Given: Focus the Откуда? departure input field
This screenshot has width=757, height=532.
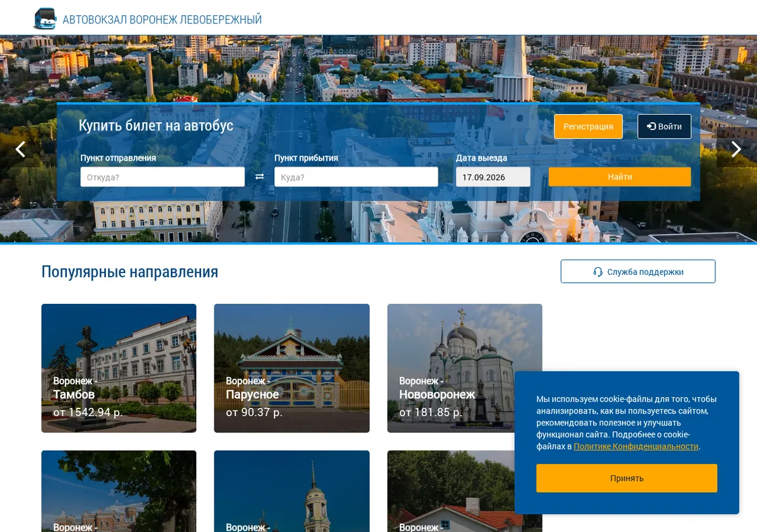Looking at the screenshot, I should tap(162, 177).
